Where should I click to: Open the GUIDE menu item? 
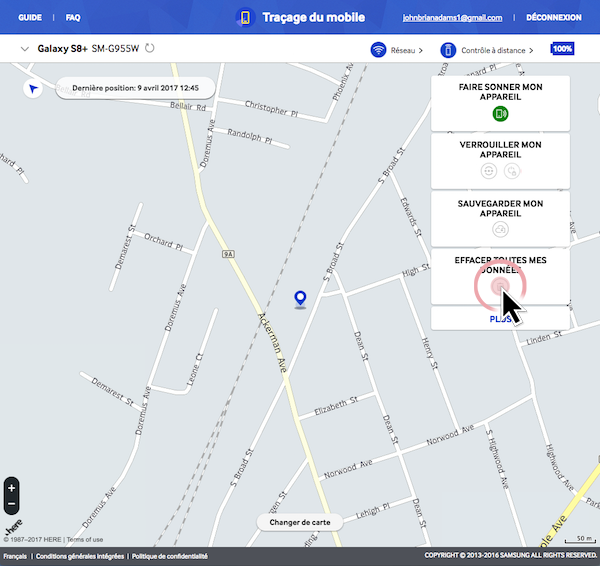[x=30, y=18]
